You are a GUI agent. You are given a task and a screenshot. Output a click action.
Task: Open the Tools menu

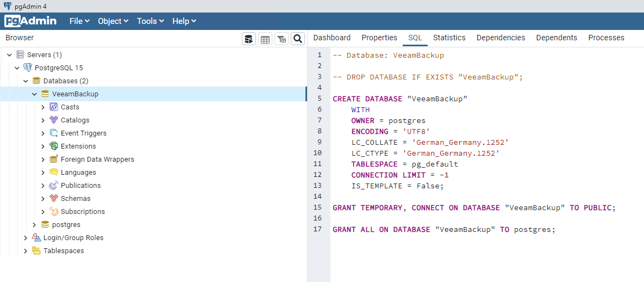click(x=151, y=21)
